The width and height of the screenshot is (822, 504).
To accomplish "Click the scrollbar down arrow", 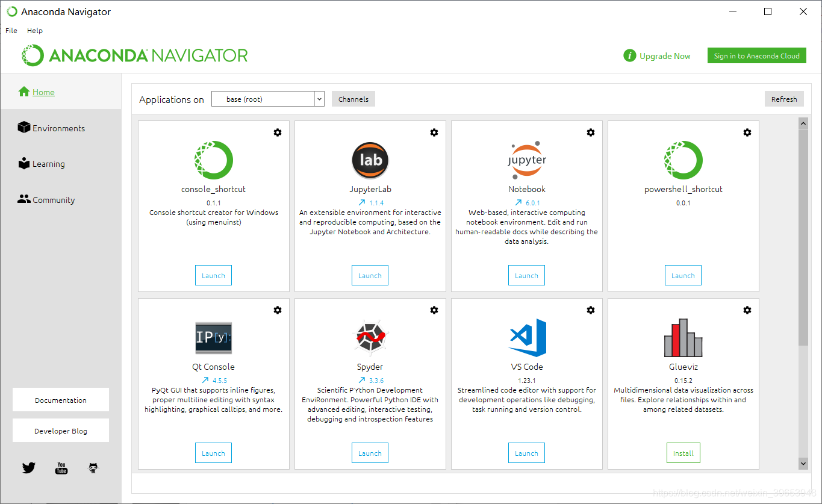I will pos(803,463).
